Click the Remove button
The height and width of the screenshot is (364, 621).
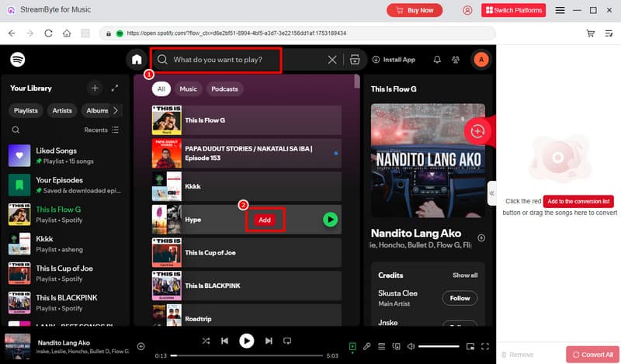(x=517, y=355)
